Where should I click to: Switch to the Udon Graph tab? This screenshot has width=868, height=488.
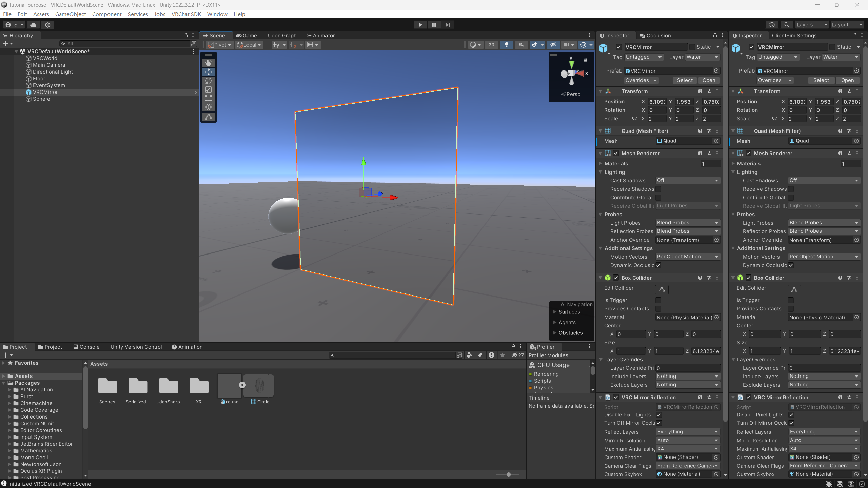tap(282, 35)
